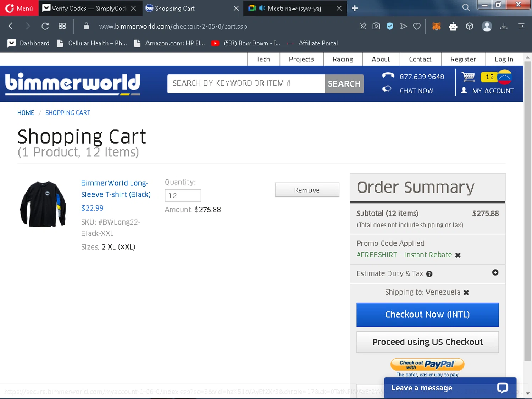Open the blue shield ad blocker icon
Screen dimensions: 532x399
coord(390,26)
